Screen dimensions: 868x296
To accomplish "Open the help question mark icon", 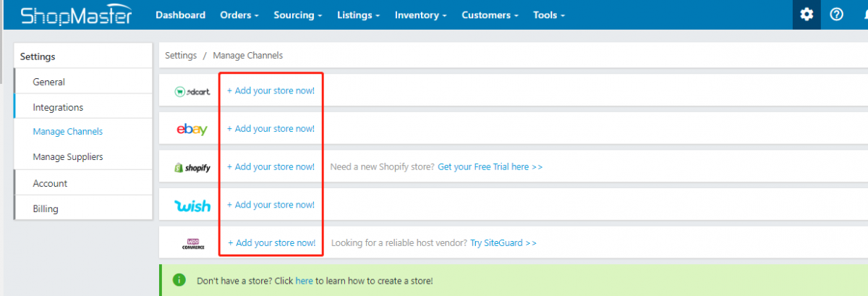I will [x=837, y=15].
